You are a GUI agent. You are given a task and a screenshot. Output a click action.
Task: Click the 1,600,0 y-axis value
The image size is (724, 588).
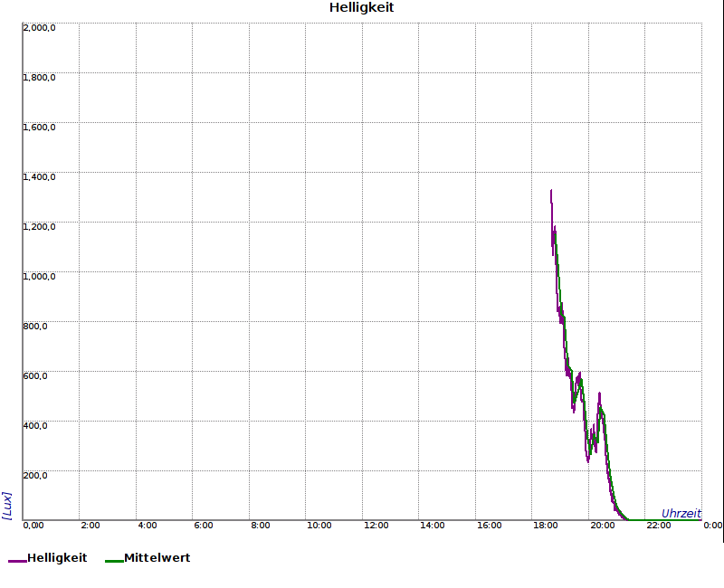coord(39,128)
